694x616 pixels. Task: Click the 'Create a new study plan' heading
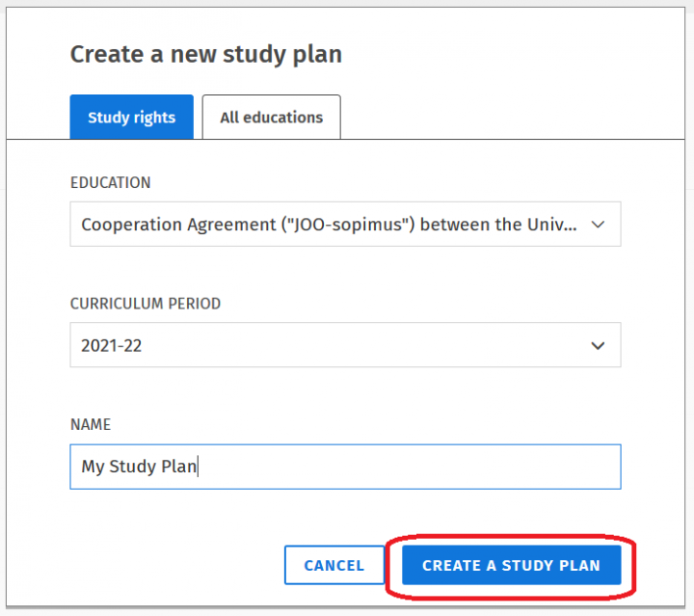tap(206, 55)
